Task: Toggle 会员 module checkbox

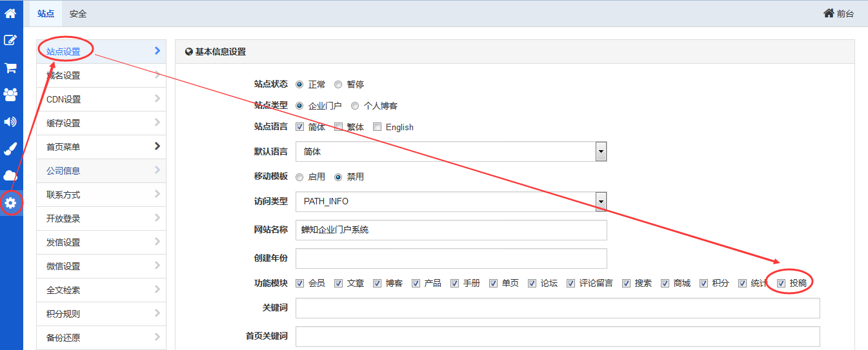Action: click(299, 283)
